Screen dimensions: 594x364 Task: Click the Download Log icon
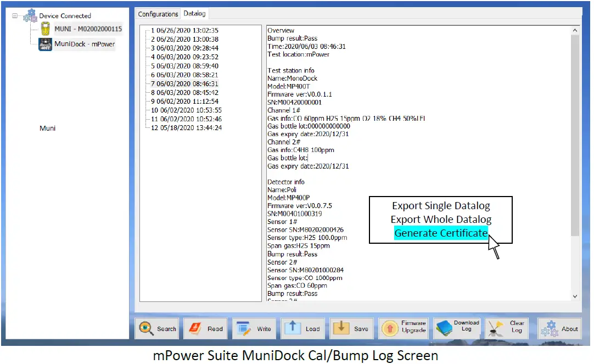tap(457, 328)
